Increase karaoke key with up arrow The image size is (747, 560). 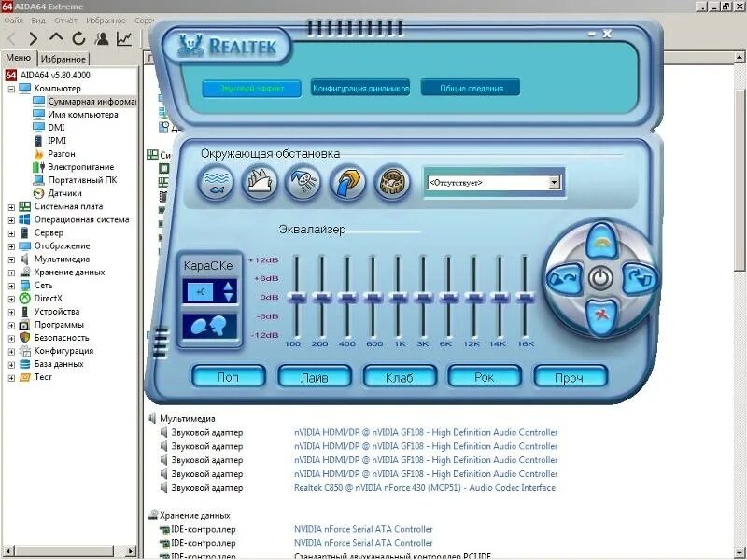(x=229, y=287)
